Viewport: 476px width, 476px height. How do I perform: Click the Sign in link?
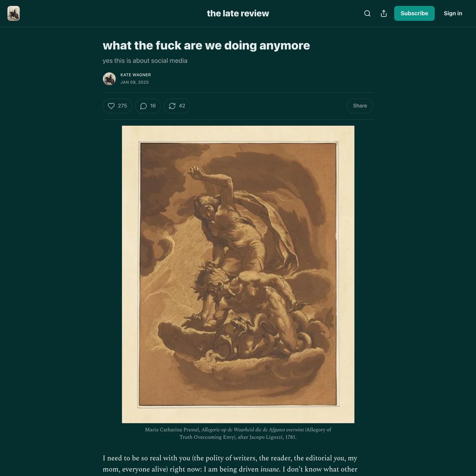pyautogui.click(x=453, y=13)
